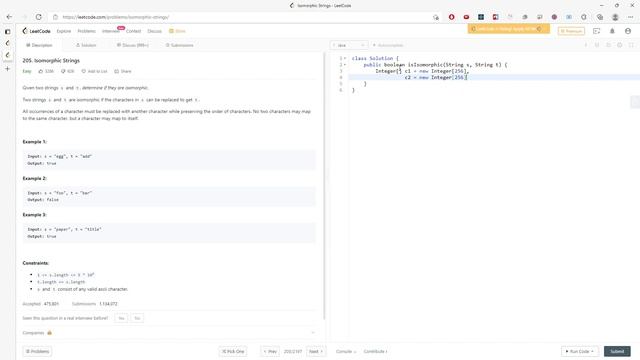
Task: Go to the Prev problem
Action: pos(270,351)
